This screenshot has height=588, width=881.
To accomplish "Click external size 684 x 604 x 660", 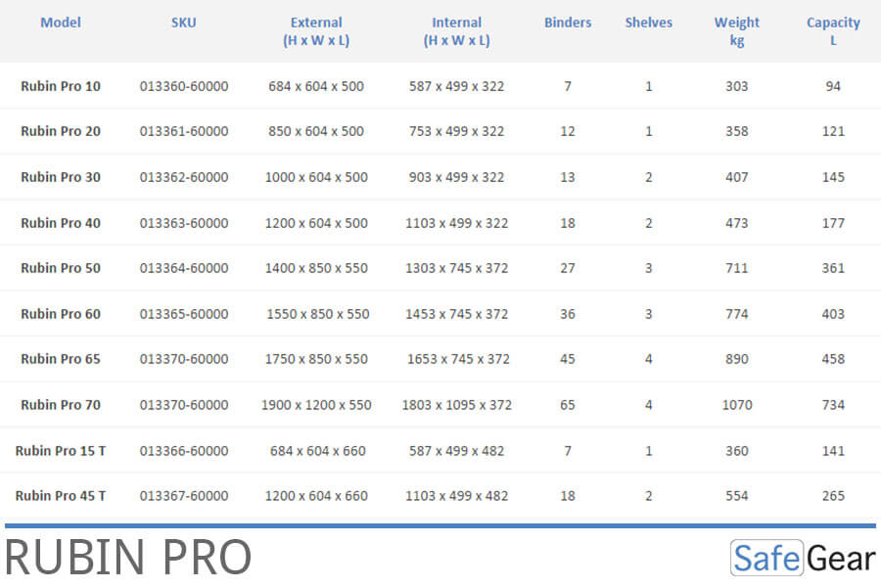I will tap(318, 451).
